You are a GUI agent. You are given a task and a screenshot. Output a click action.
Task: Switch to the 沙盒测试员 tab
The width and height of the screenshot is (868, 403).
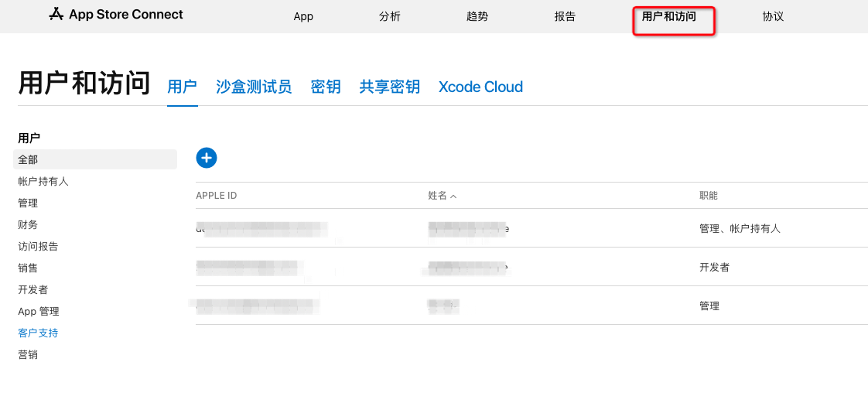(x=254, y=87)
